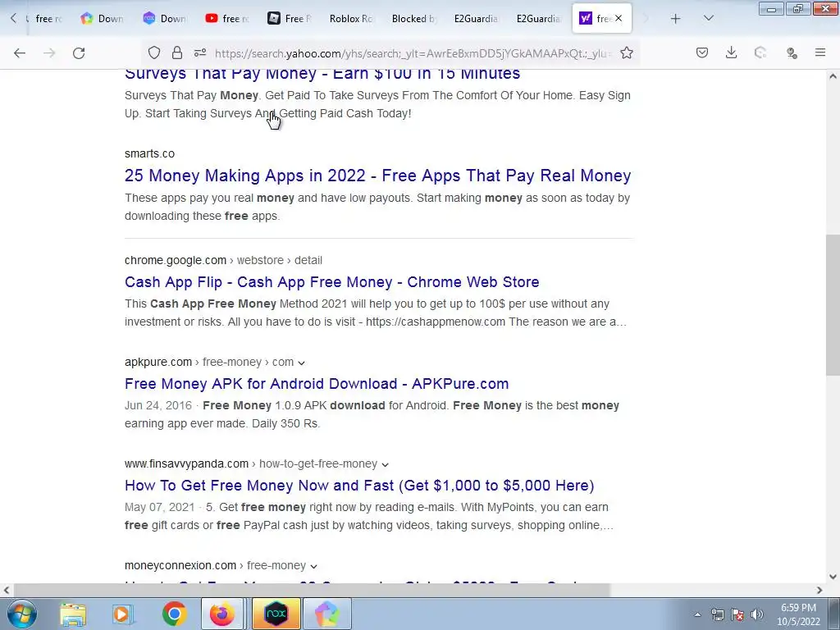Open the Downloads arrow icon
This screenshot has width=840, height=630.
point(731,52)
